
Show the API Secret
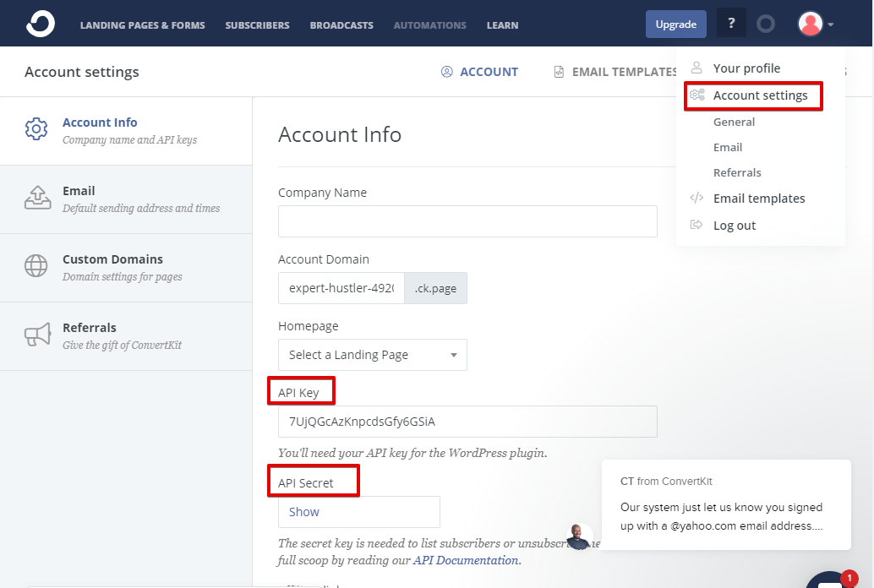click(303, 512)
